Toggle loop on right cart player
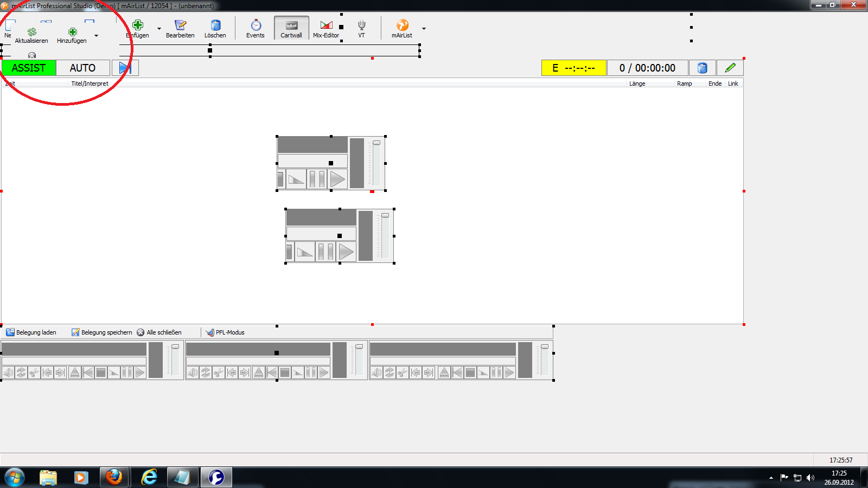The height and width of the screenshot is (488, 868). coord(390,373)
